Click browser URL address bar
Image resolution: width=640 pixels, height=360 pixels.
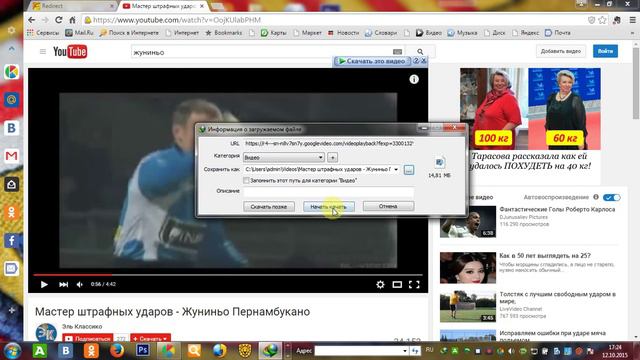point(335,20)
